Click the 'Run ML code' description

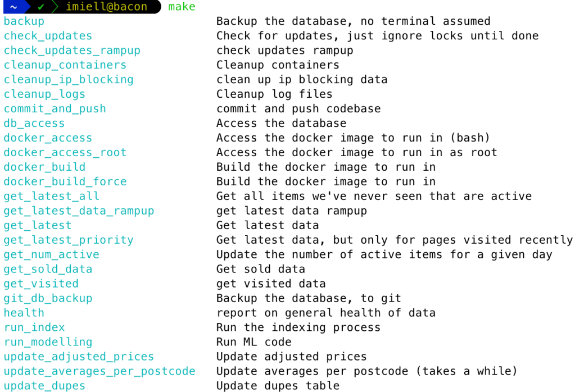[253, 342]
